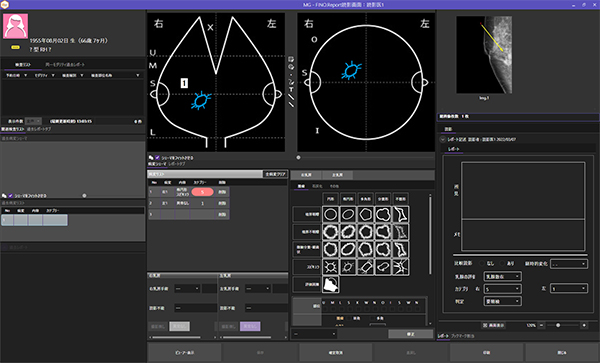Click the large findings text box in report

[x=523, y=191]
